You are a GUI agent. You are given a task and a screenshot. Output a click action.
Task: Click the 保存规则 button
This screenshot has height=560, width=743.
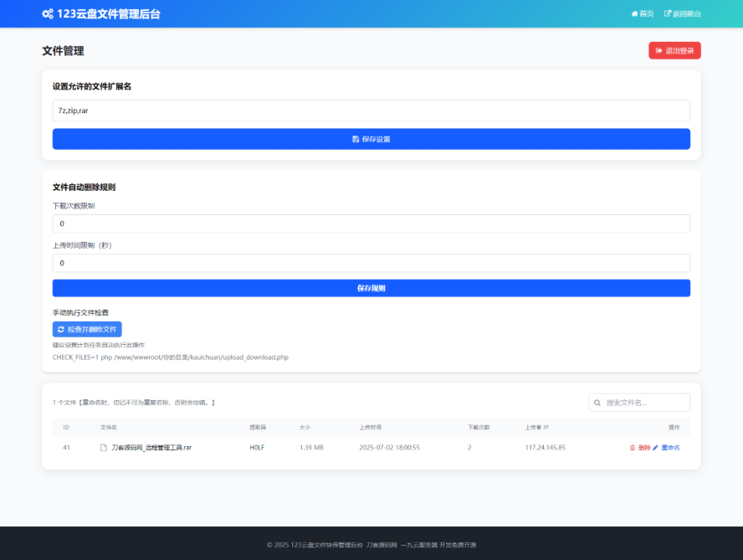pos(371,288)
